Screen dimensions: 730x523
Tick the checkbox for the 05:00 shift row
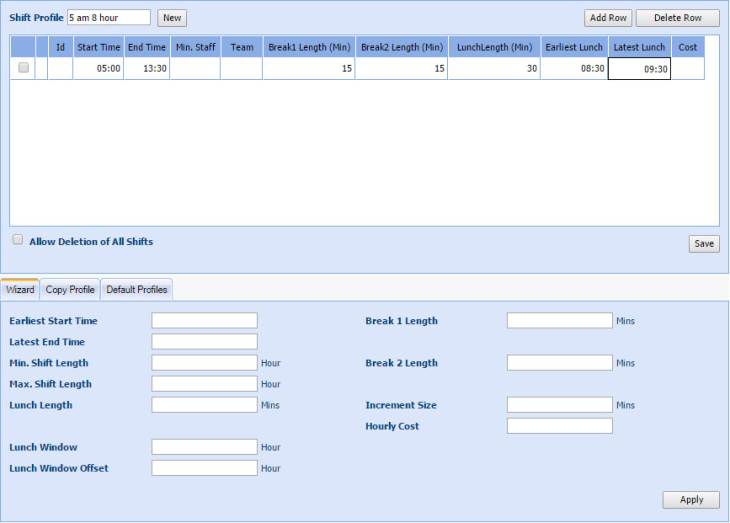pos(24,68)
